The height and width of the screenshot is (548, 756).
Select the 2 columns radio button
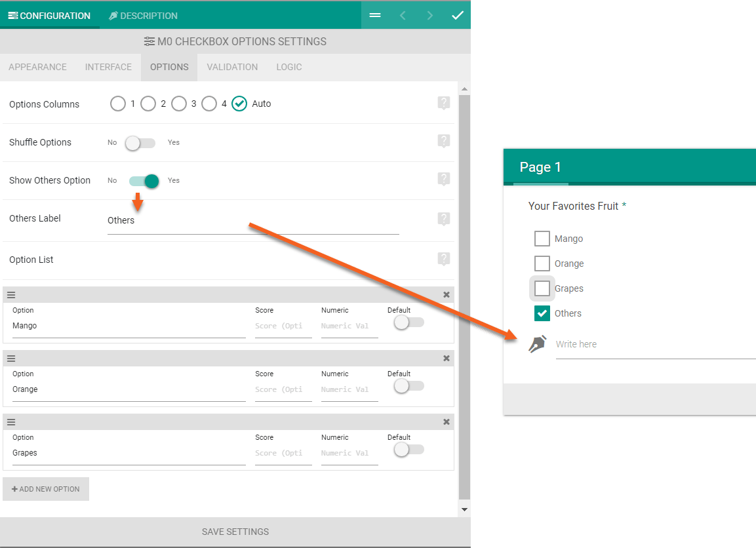tap(149, 104)
